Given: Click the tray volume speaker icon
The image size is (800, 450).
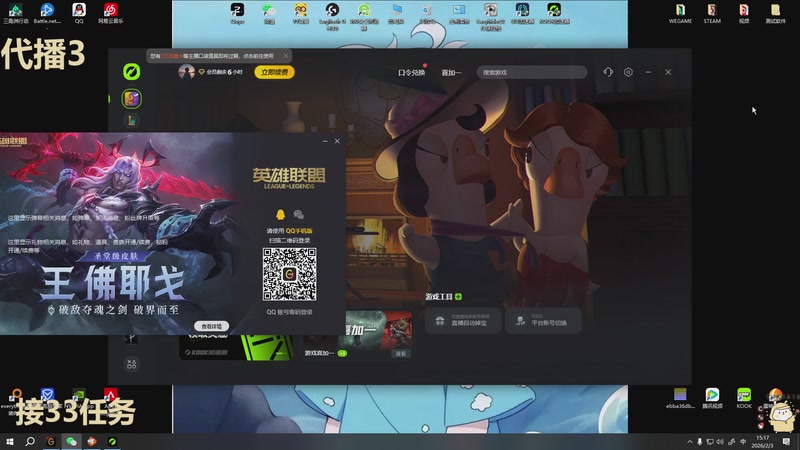Looking at the screenshot, I should [720, 441].
